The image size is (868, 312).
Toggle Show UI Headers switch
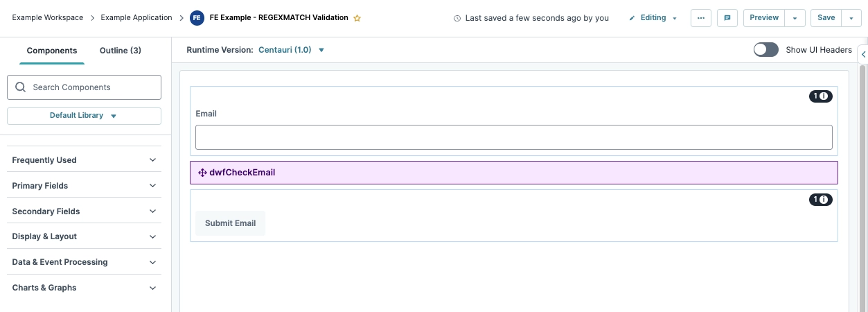point(766,50)
